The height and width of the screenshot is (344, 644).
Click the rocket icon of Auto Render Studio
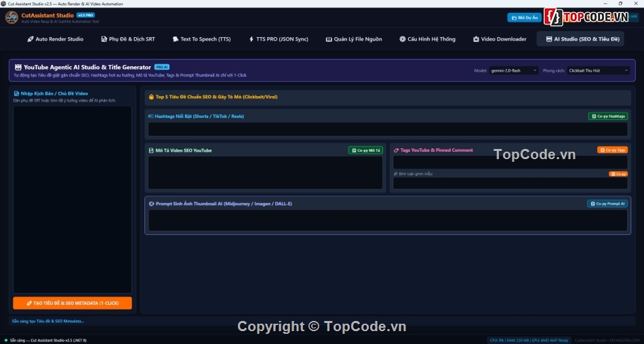click(x=31, y=39)
